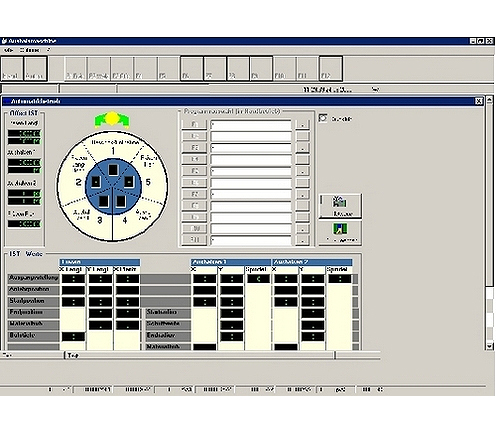Click the green and yellow gripper icon above the rotary table
496x432 pixels.
112,120
